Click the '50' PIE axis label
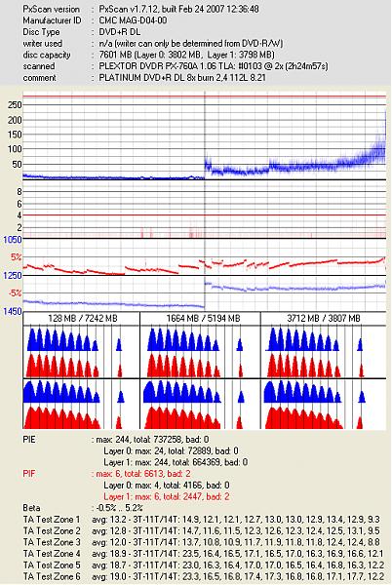The width and height of the screenshot is (392, 585). [x=18, y=164]
